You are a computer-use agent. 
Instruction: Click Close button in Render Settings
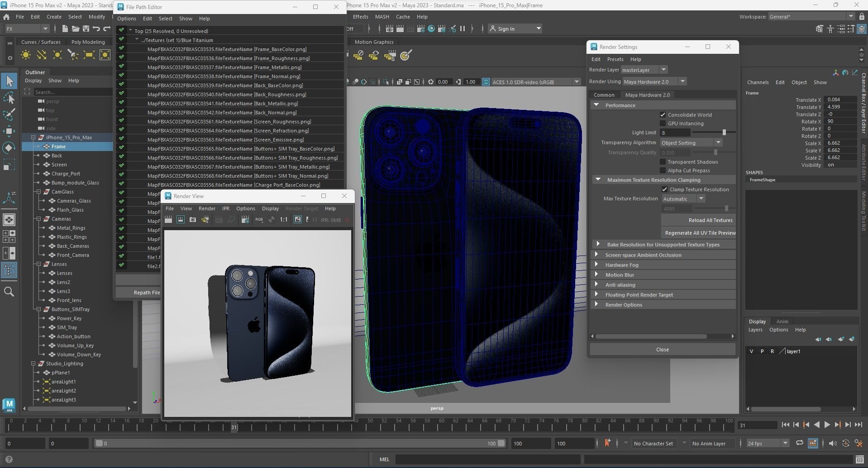tap(662, 350)
